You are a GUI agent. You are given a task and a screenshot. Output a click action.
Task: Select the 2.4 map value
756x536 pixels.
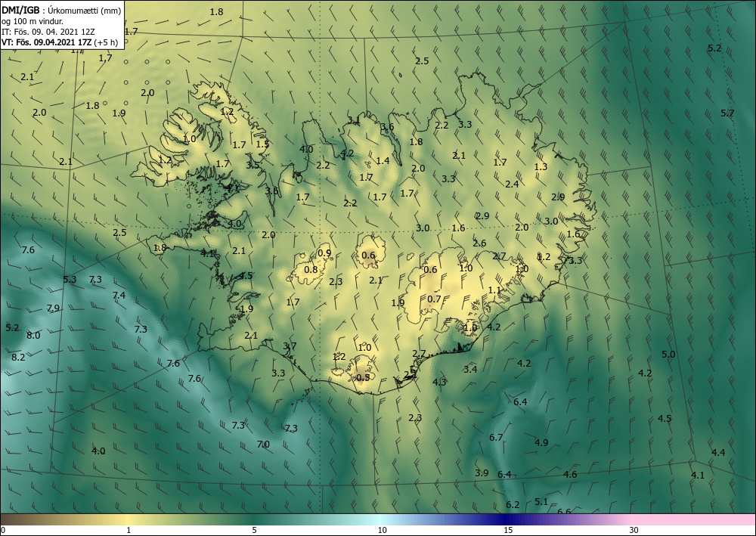(512, 184)
